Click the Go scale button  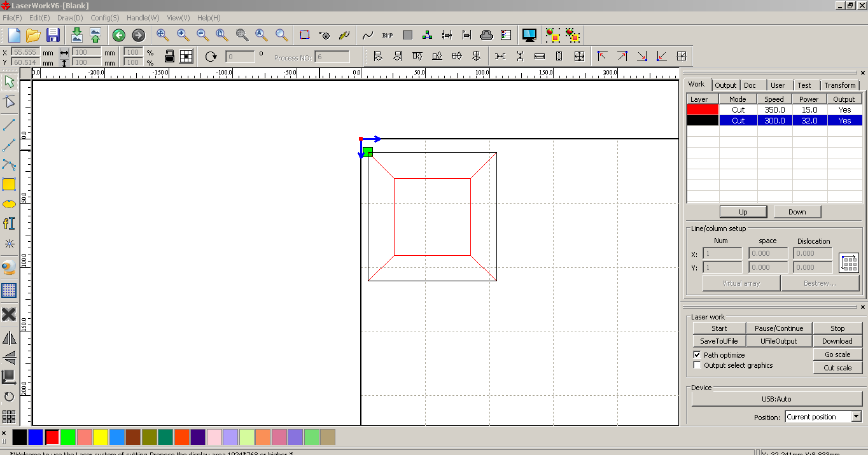point(837,354)
